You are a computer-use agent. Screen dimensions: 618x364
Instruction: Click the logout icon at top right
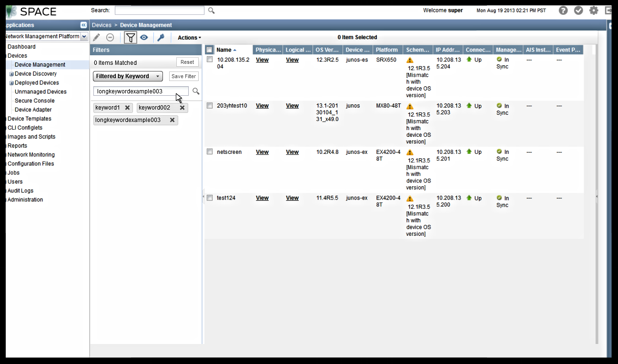point(608,10)
